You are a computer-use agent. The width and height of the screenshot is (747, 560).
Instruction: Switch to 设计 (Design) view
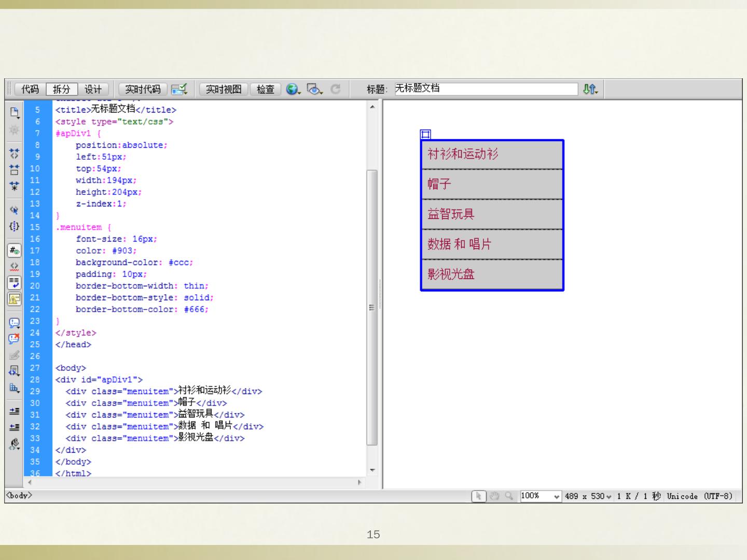[x=93, y=89]
